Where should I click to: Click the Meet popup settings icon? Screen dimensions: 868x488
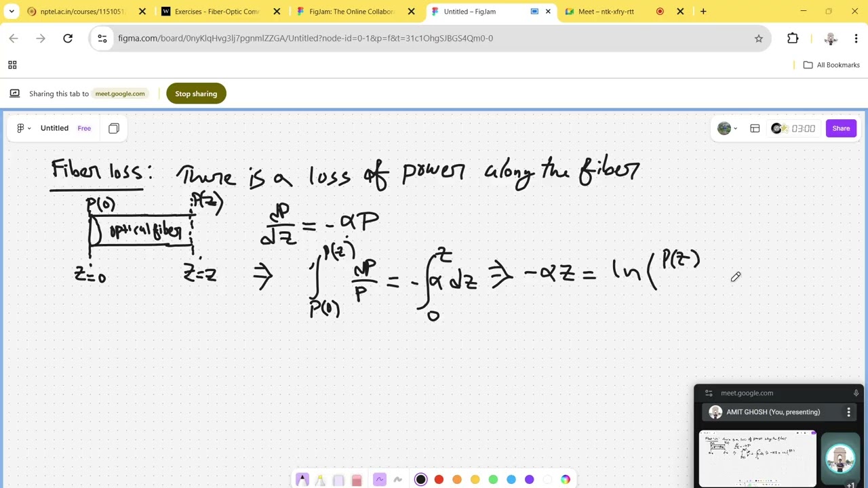coord(709,393)
